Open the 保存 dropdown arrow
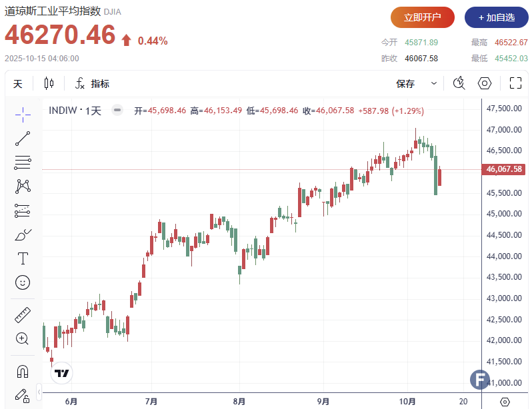 [434, 84]
